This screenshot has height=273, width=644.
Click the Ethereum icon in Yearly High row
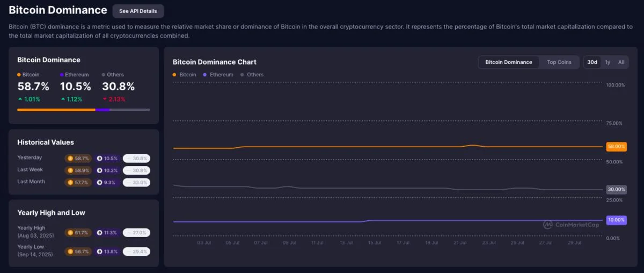pyautogui.click(x=100, y=233)
